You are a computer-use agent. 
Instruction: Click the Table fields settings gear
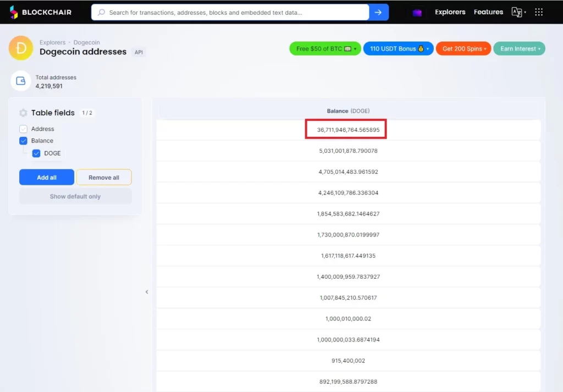tap(23, 113)
